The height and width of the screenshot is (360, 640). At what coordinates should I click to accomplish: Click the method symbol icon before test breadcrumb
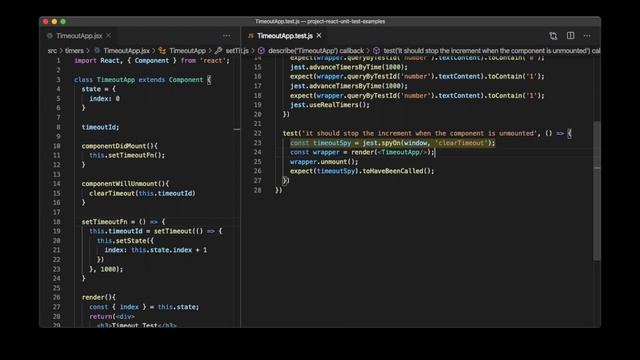click(x=376, y=51)
